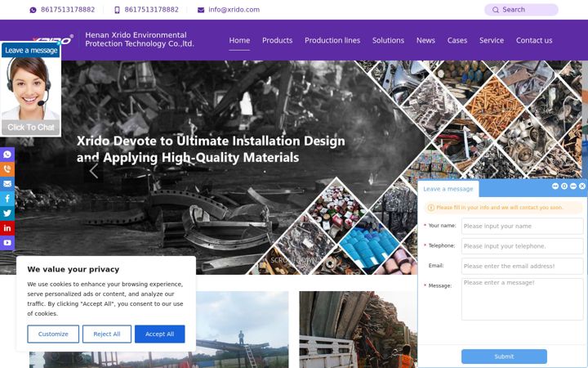
Task: Click the mobile phone icon in the top bar
Action: click(117, 10)
